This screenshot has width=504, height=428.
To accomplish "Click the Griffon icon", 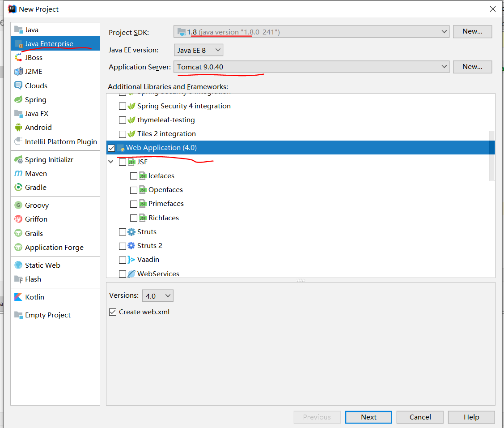I will point(18,219).
